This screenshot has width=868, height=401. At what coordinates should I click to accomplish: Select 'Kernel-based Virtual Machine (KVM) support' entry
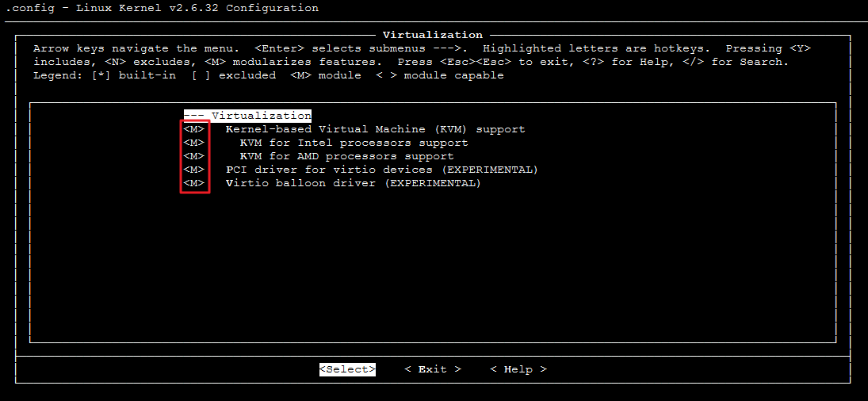(x=375, y=129)
